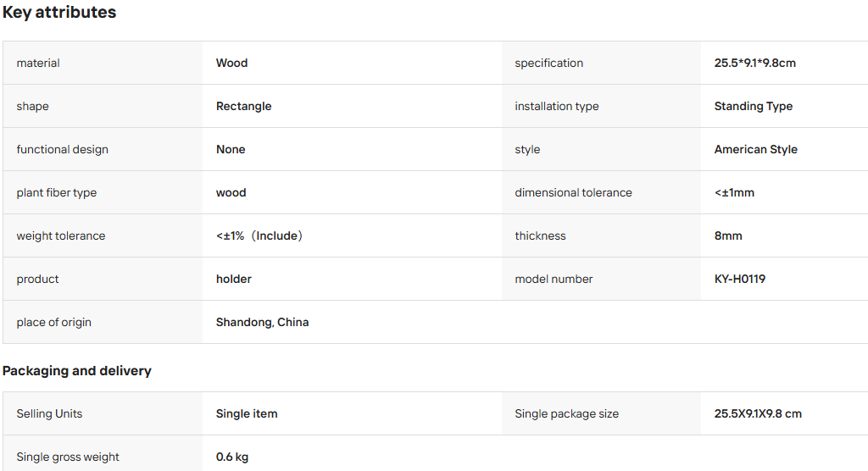868x471 pixels.
Task: Click the 'holder' product value
Action: tap(234, 279)
